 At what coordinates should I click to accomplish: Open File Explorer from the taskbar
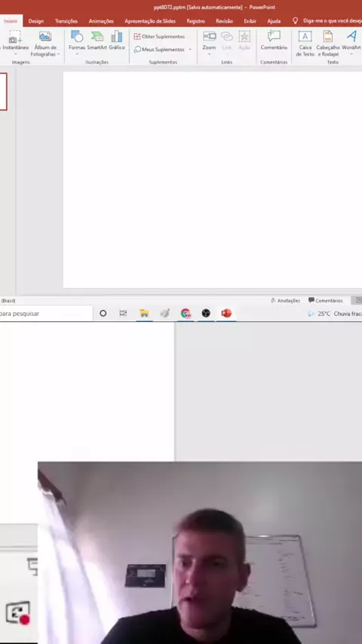click(x=144, y=314)
